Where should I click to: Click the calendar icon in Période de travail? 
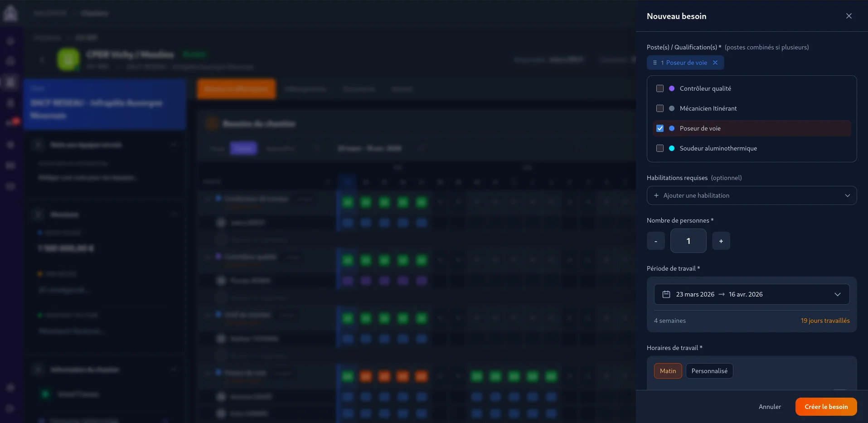click(666, 294)
